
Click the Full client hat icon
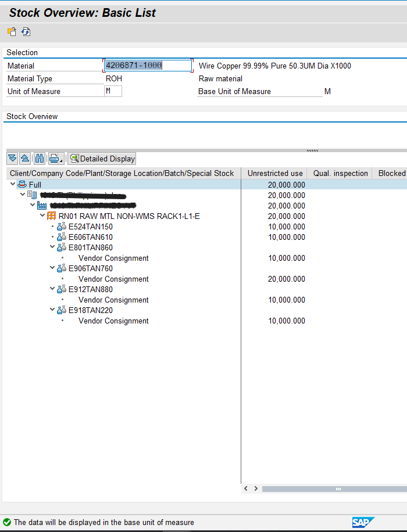coord(22,185)
